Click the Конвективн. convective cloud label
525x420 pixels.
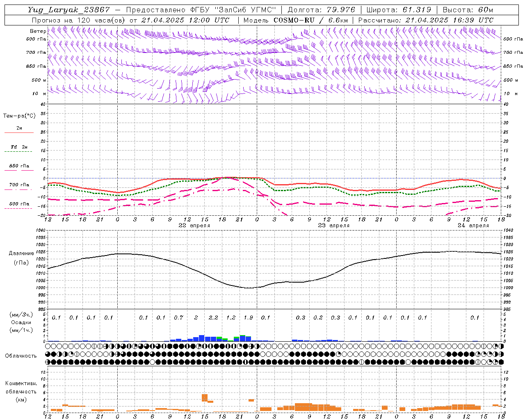pos(21,383)
